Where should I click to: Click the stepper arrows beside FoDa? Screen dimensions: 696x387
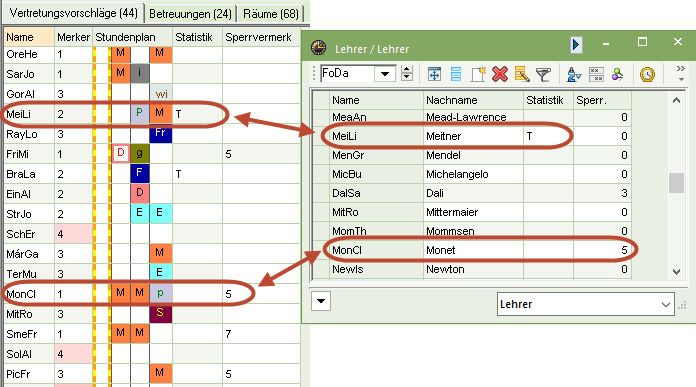pyautogui.click(x=406, y=73)
